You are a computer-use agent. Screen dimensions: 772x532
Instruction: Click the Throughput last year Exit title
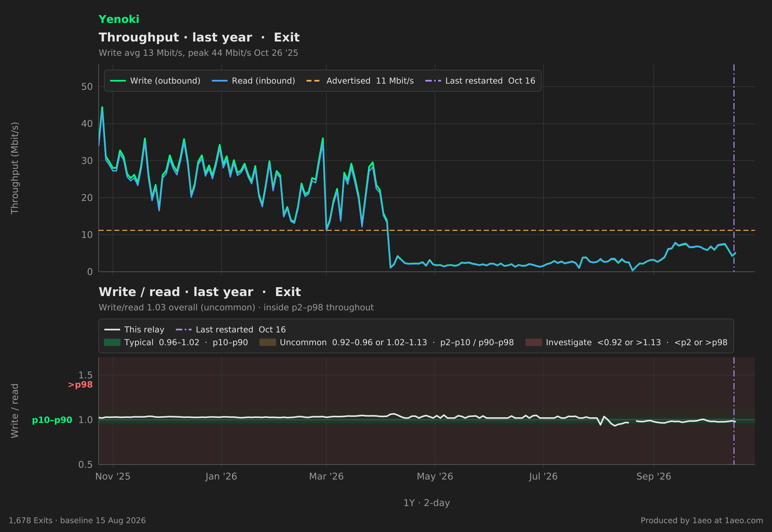click(199, 38)
